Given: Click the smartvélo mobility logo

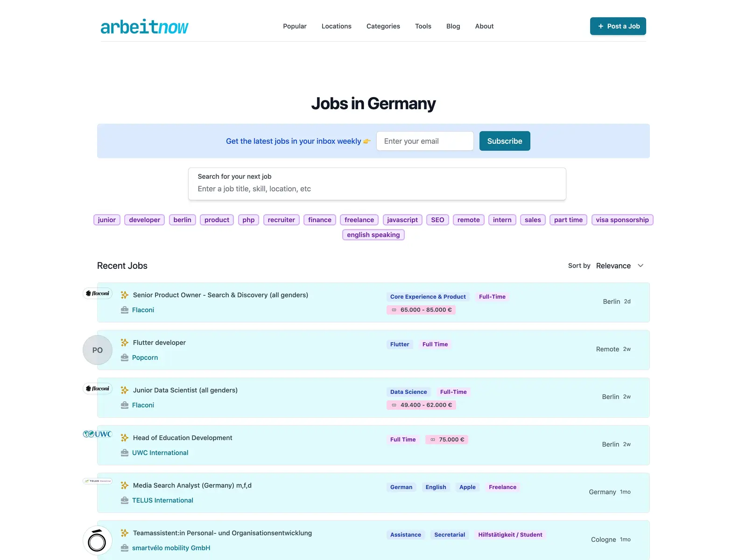Looking at the screenshot, I should pos(98,540).
